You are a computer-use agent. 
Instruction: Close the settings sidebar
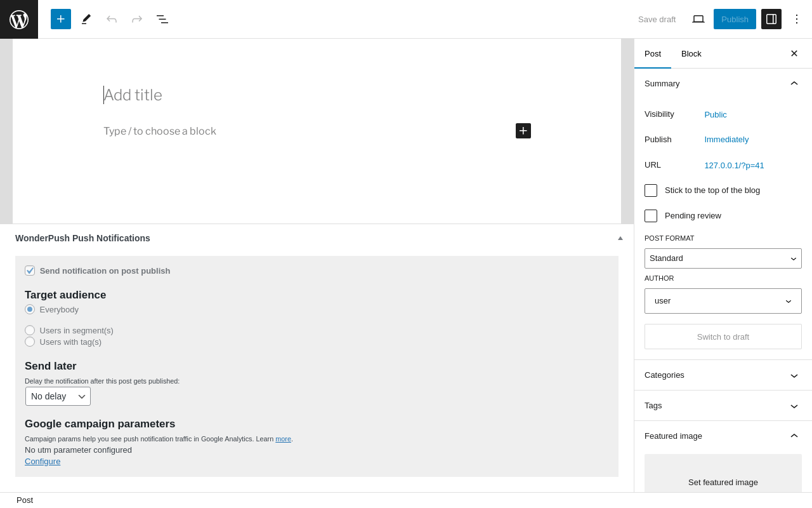pyautogui.click(x=794, y=53)
